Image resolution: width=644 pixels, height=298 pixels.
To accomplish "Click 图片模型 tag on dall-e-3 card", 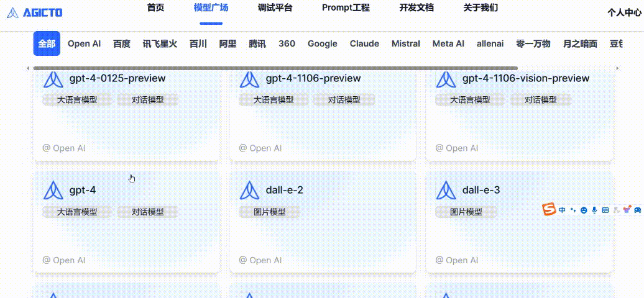I will (466, 212).
